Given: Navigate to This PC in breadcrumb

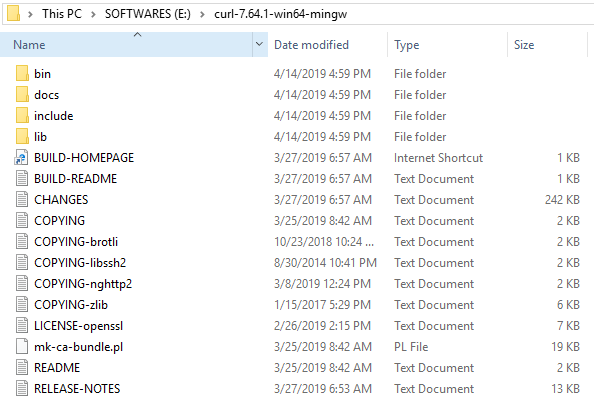Looking at the screenshot, I should coord(62,14).
